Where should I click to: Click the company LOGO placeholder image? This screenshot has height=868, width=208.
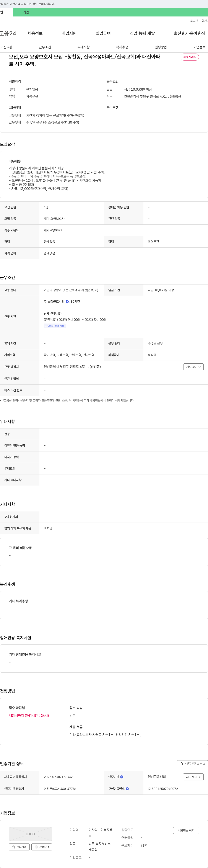click(x=30, y=834)
